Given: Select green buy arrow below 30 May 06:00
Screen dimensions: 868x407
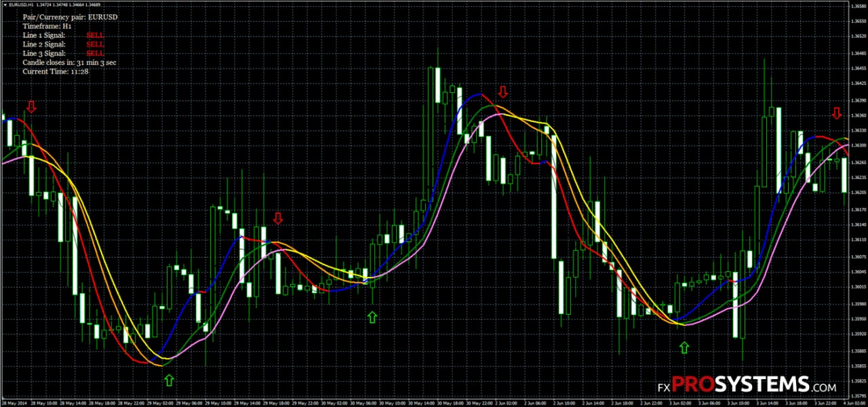Looking at the screenshot, I should pyautogui.click(x=372, y=316).
